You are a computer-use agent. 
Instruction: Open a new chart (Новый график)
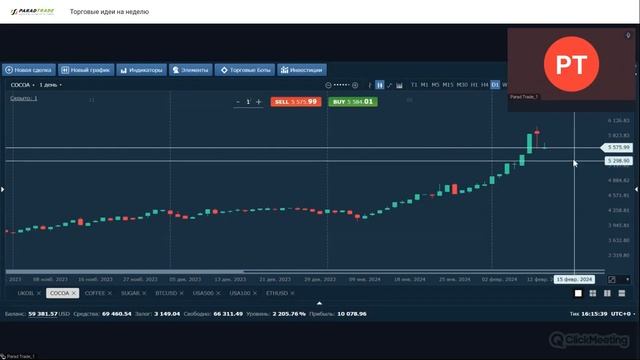[x=86, y=70]
